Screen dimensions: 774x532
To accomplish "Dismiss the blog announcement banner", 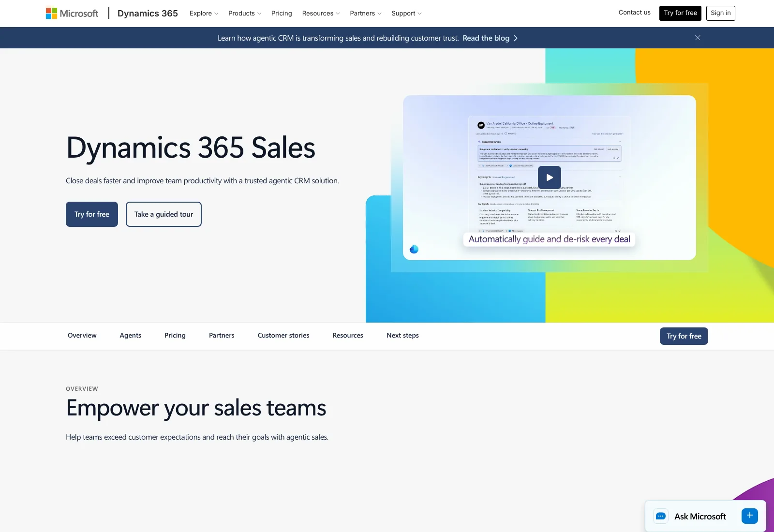I will pyautogui.click(x=698, y=38).
